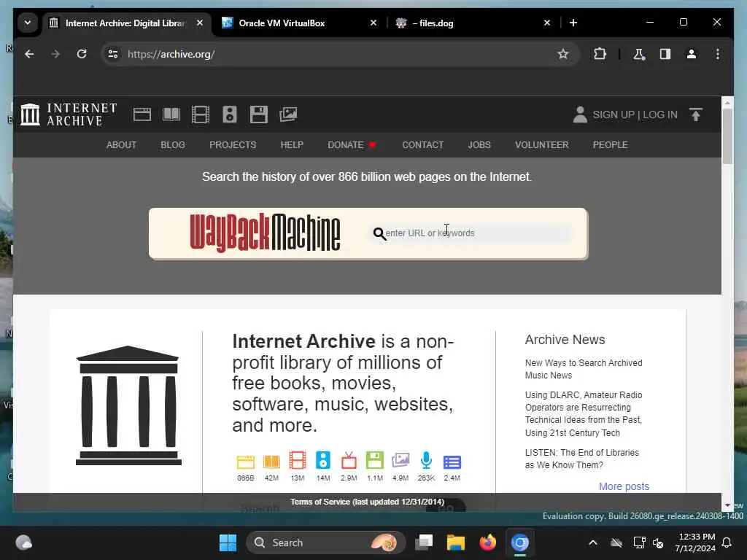This screenshot has width=747, height=560.
Task: Open the Software floppy icon in header
Action: 259,114
